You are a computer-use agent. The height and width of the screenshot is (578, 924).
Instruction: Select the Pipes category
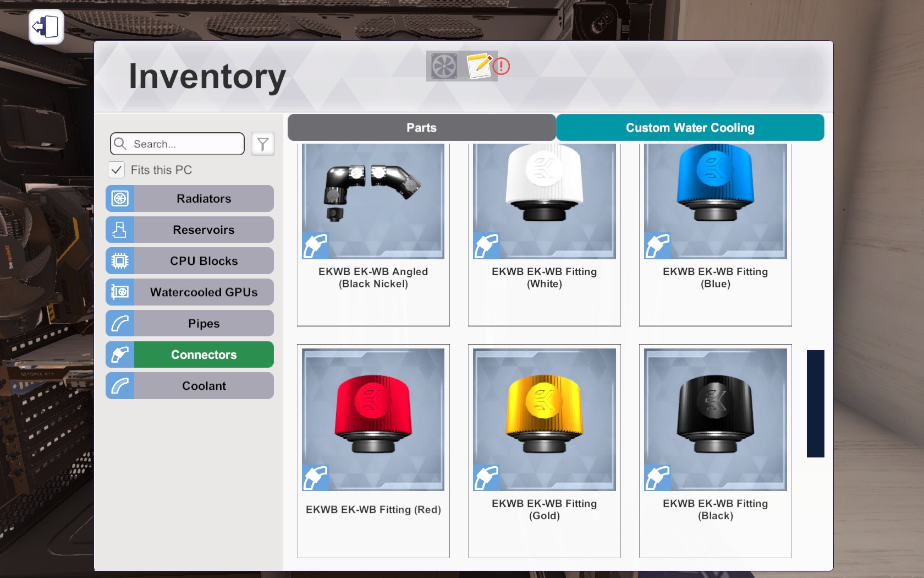190,323
